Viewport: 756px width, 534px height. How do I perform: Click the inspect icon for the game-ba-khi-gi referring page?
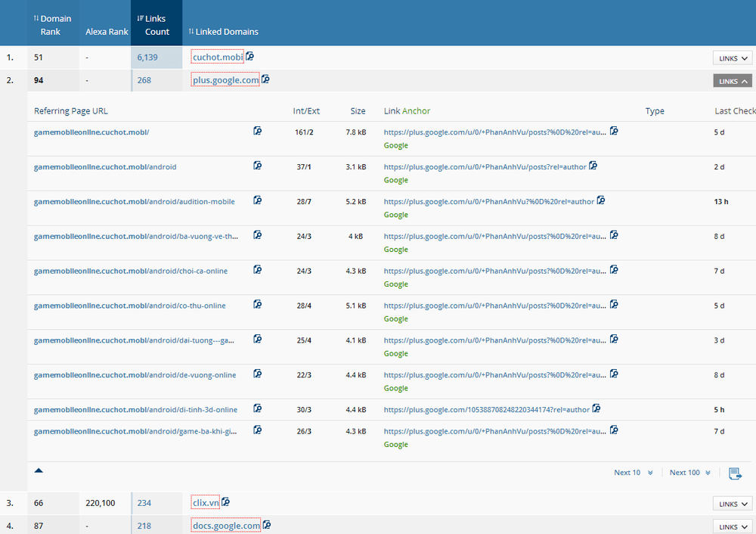pos(258,430)
